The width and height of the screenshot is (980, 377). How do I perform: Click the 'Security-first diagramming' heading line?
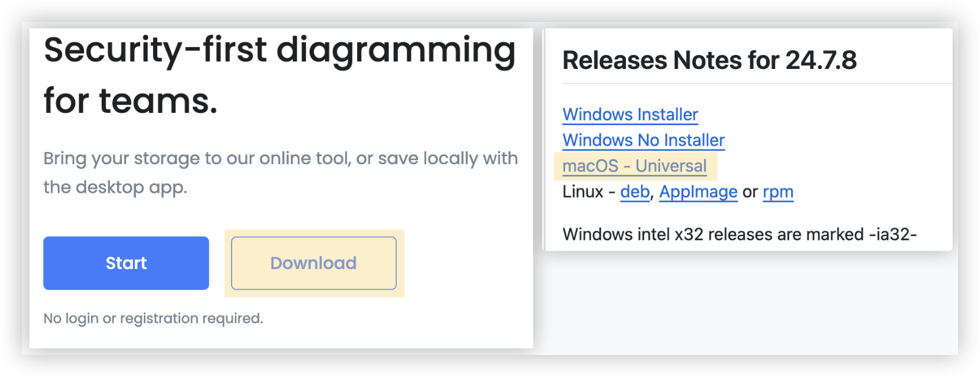(x=280, y=50)
